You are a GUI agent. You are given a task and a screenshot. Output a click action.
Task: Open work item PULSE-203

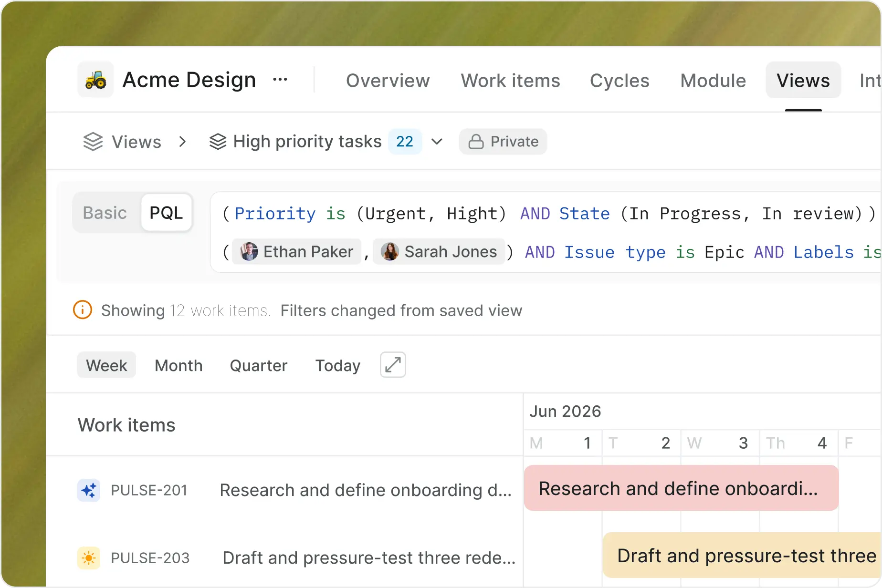click(x=150, y=558)
